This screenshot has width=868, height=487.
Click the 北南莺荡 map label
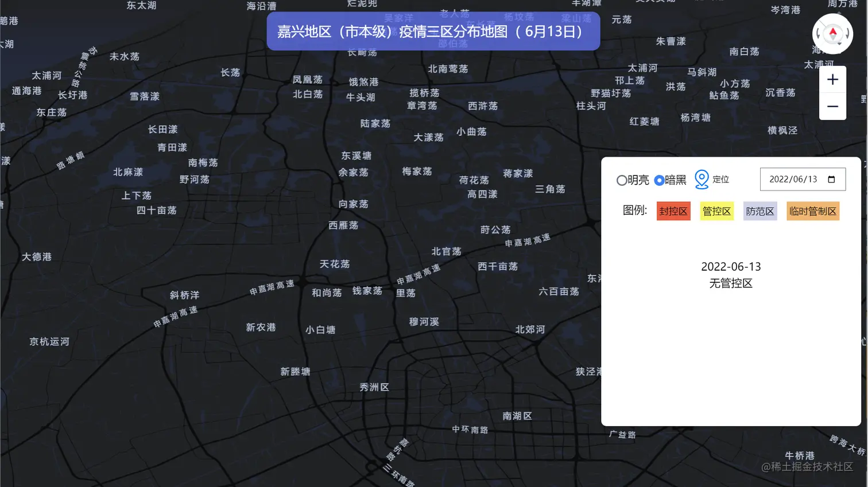pyautogui.click(x=448, y=69)
